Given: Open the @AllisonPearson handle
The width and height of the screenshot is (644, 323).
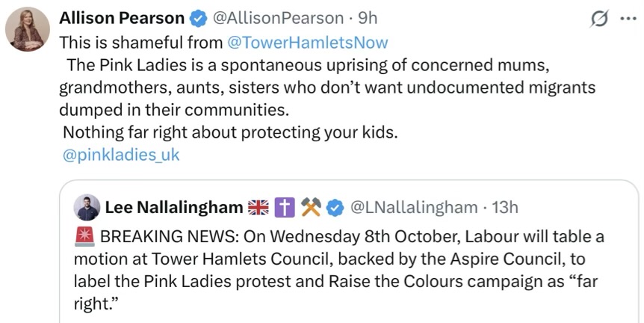Looking at the screenshot, I should [272, 18].
